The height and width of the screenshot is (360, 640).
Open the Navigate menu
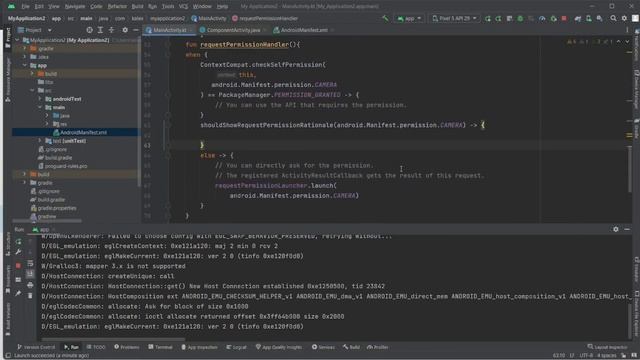pos(75,6)
